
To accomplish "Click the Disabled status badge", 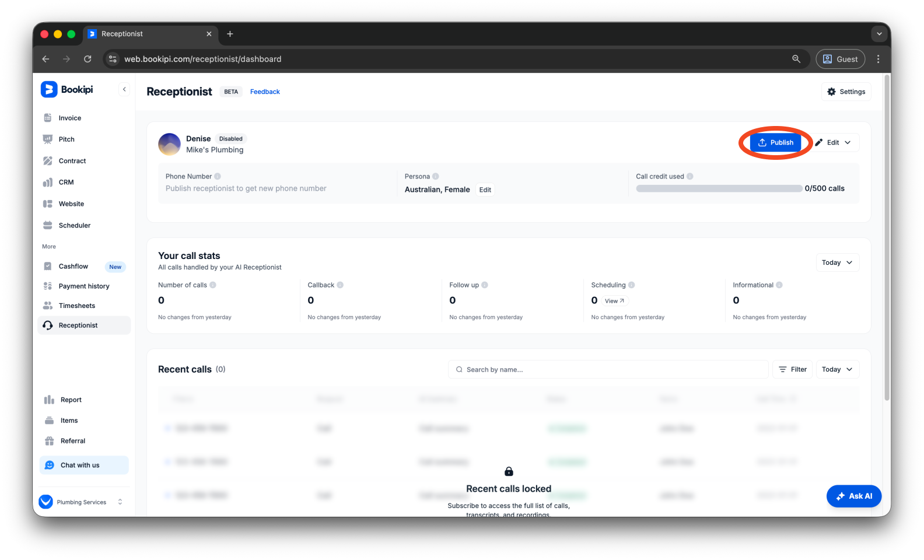I will [x=231, y=139].
